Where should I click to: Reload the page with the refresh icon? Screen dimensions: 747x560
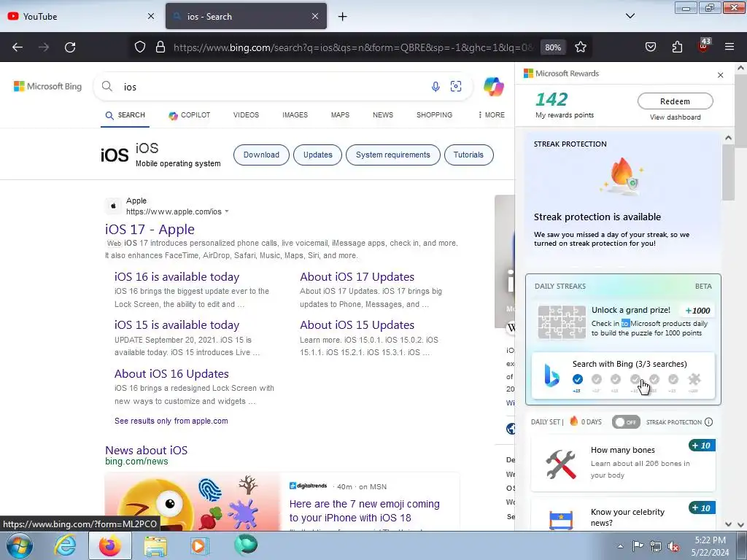click(x=70, y=47)
